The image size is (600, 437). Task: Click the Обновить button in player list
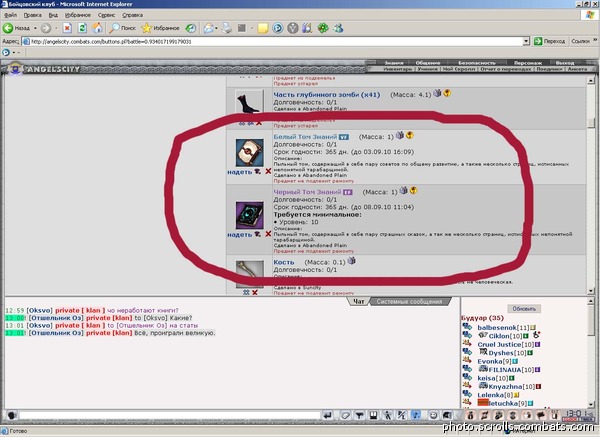tap(524, 308)
